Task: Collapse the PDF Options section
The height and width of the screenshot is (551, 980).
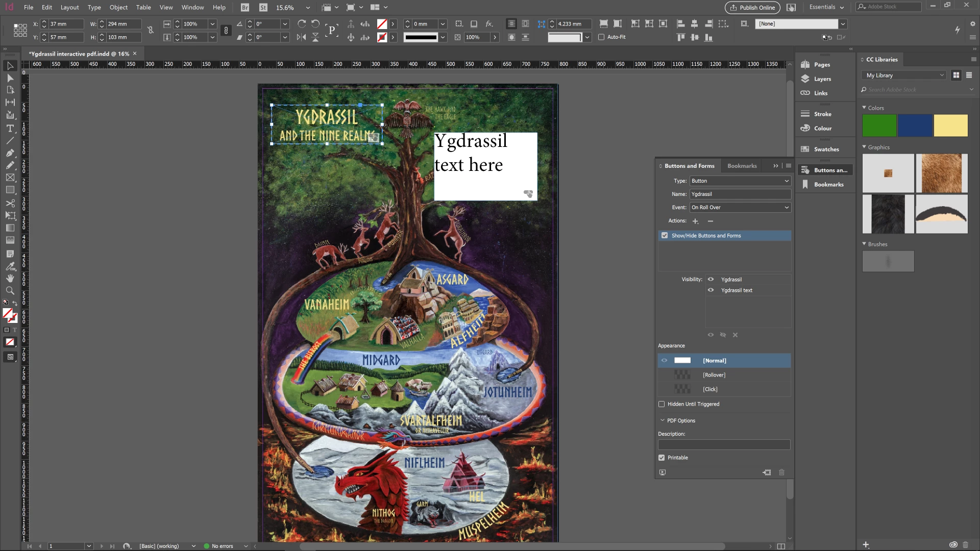Action: coord(663,421)
